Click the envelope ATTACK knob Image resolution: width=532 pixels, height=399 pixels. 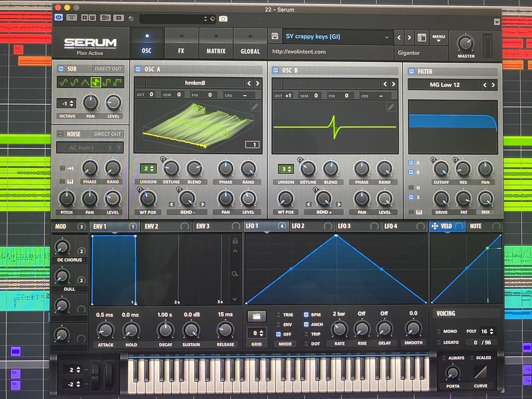105,330
